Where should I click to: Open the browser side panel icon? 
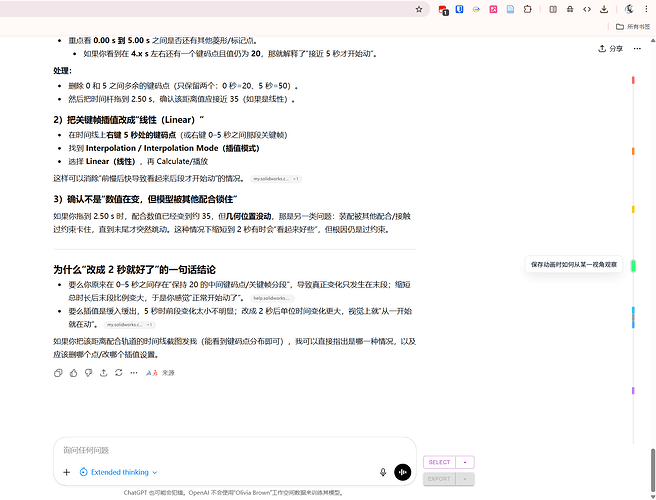pyautogui.click(x=553, y=9)
